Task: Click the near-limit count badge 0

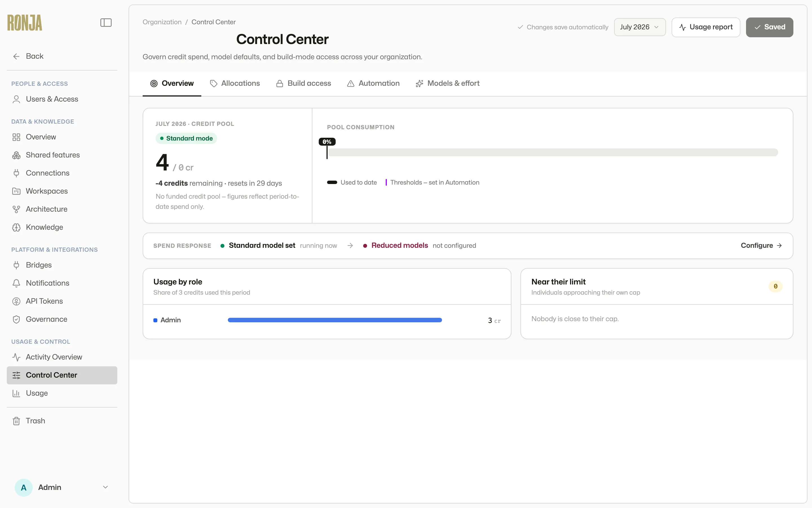Action: click(x=775, y=286)
